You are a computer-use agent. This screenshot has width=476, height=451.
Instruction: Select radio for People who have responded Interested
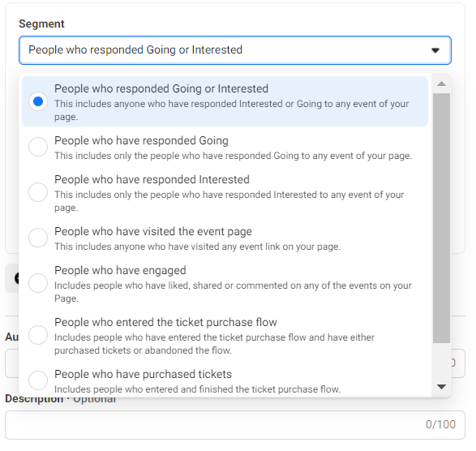[x=38, y=192]
